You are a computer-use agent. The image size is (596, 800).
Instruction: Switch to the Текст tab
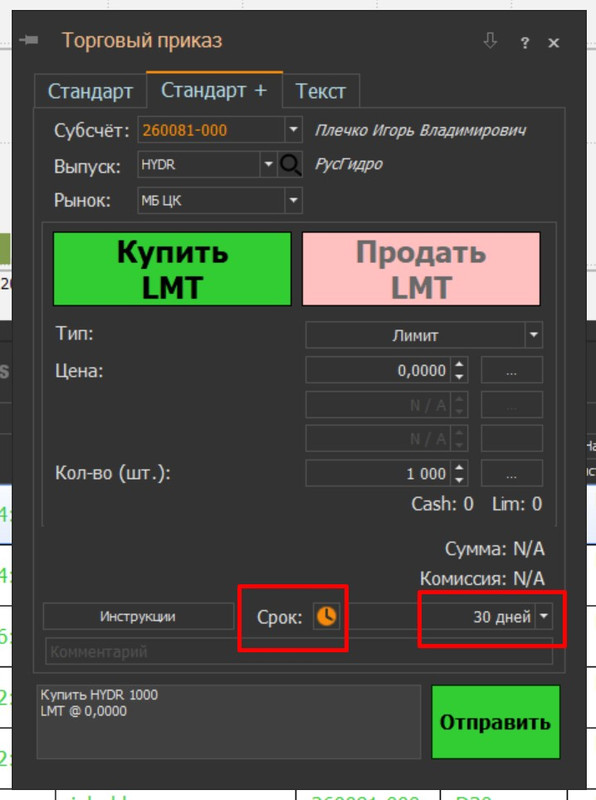click(321, 91)
